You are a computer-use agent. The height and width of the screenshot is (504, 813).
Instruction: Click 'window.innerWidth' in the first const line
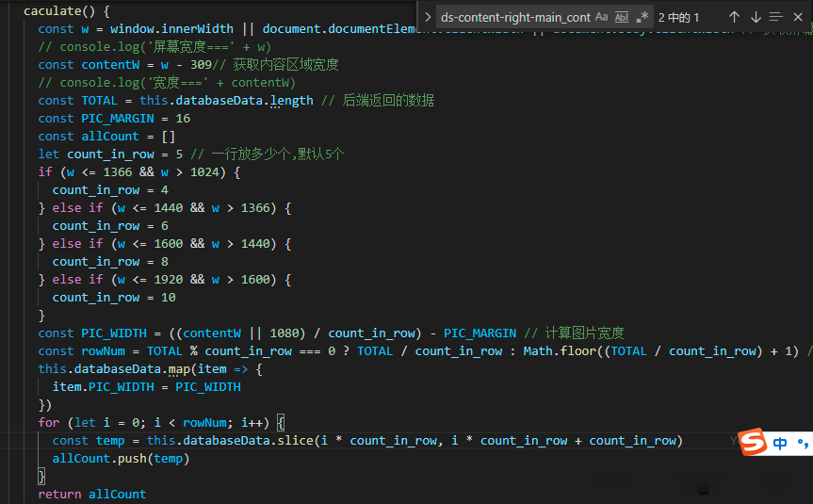(171, 29)
